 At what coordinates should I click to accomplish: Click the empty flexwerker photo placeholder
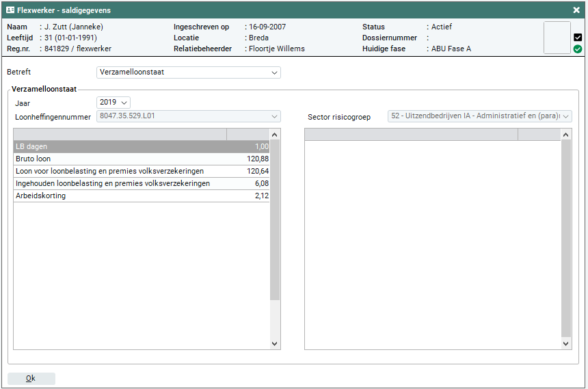tap(557, 38)
